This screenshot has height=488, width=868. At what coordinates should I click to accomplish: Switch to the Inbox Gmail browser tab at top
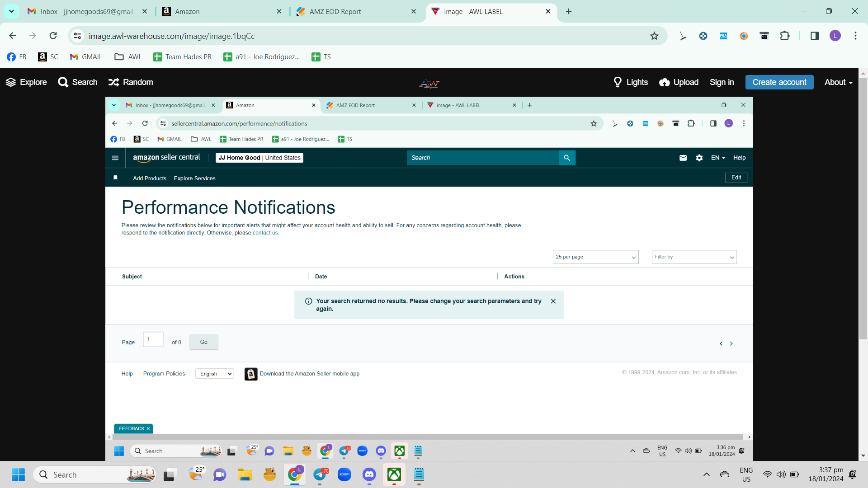pos(88,12)
